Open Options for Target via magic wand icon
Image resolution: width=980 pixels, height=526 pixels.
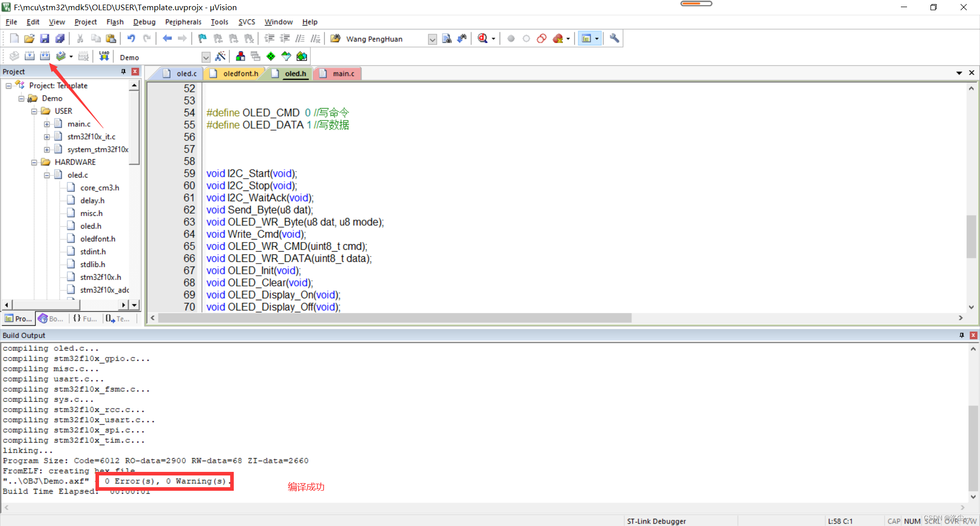221,56
